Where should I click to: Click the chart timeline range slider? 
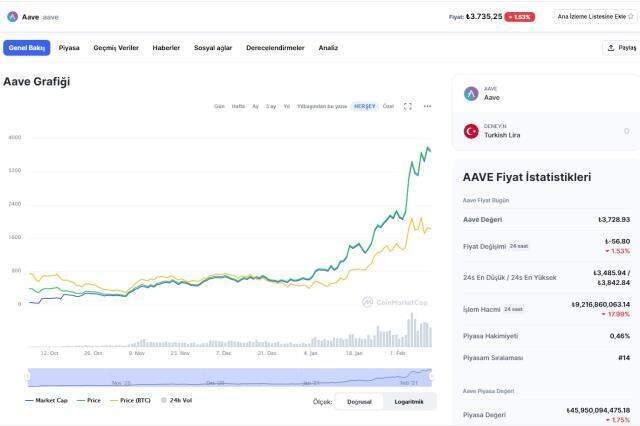(x=230, y=377)
